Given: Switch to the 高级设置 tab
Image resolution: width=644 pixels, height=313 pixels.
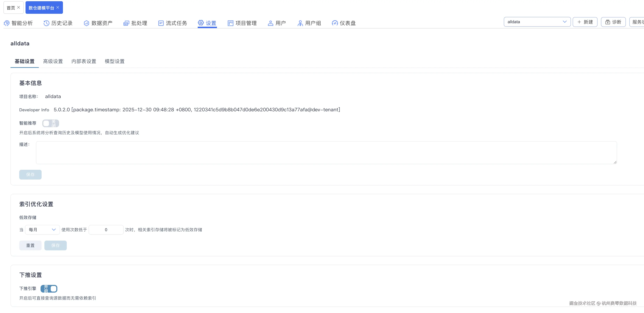Looking at the screenshot, I should tap(53, 61).
